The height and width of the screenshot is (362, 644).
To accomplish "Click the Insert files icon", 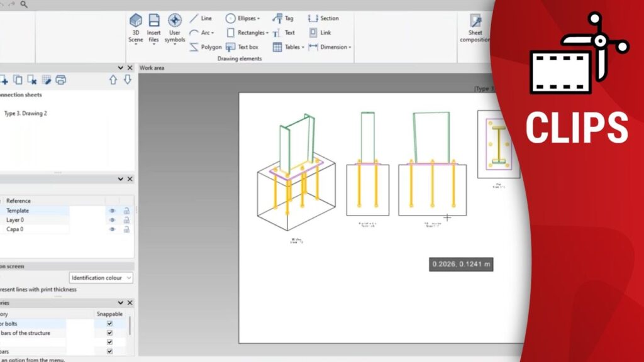I will [x=153, y=28].
